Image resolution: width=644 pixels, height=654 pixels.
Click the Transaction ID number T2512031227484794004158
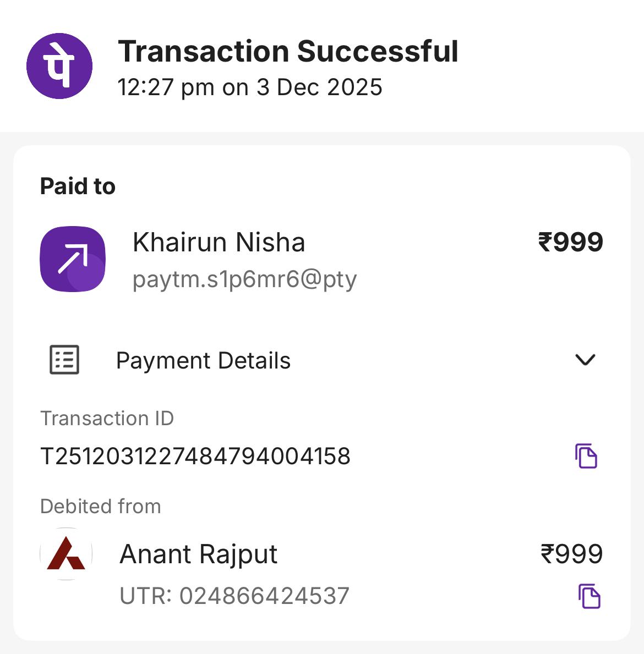click(195, 457)
